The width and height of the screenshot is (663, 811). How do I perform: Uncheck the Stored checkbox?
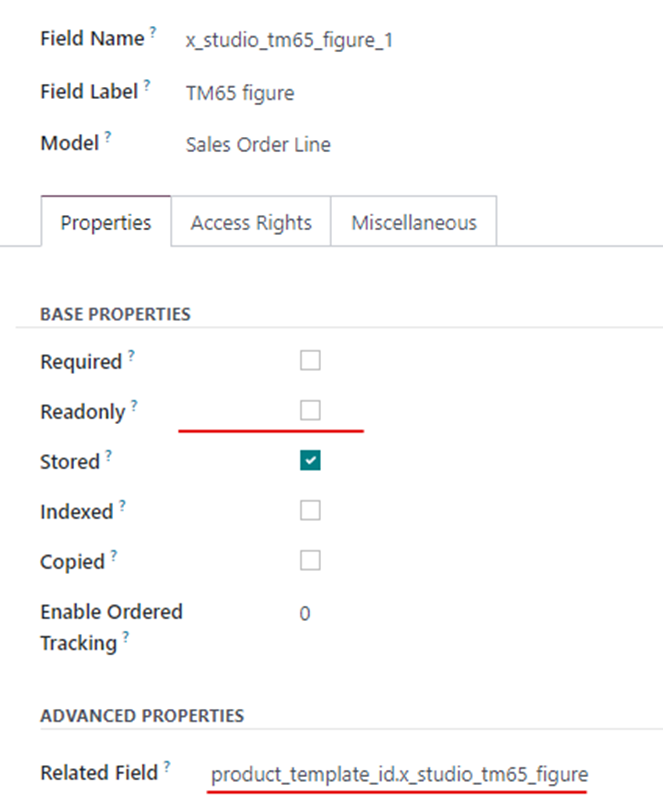coord(310,461)
